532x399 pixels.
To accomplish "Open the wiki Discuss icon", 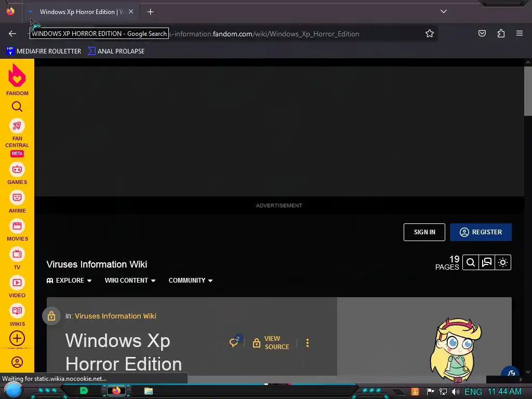I will (487, 262).
